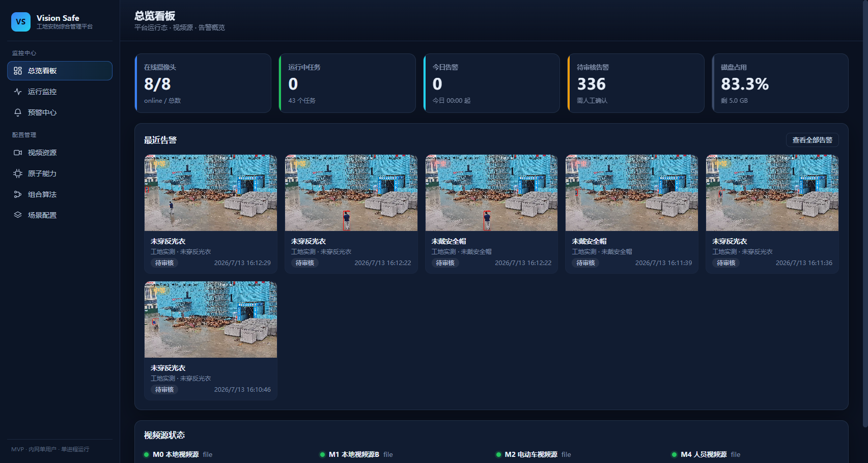Click the M4 人员视频源 status dot

(675, 455)
